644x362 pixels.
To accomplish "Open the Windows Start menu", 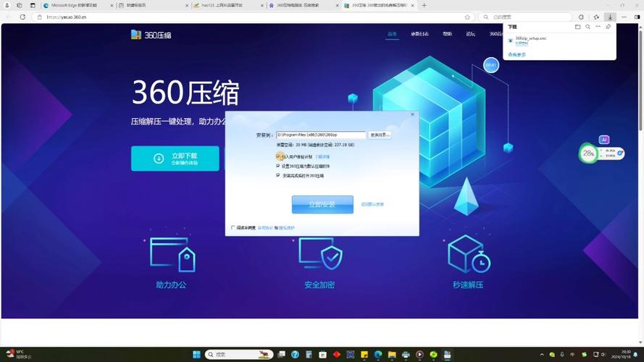I will [197, 354].
